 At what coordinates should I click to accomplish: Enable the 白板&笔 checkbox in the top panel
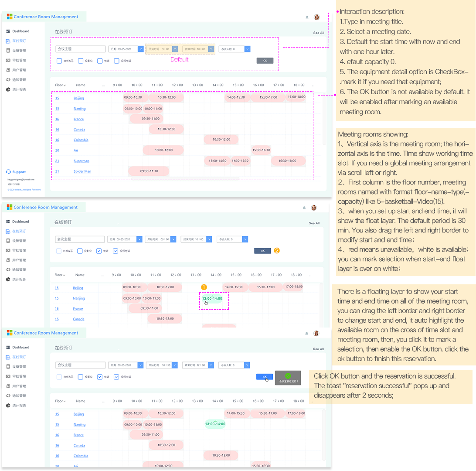pyautogui.click(x=59, y=61)
